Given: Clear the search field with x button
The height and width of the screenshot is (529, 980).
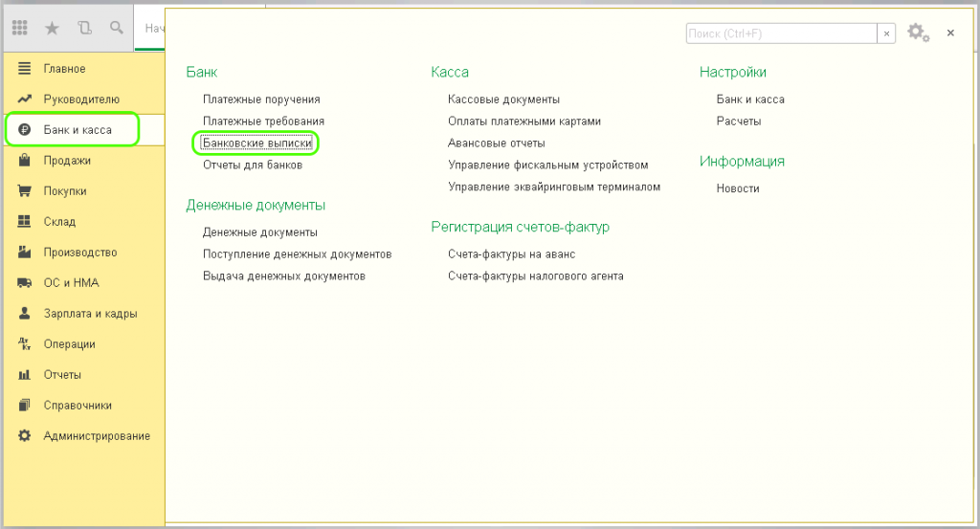Looking at the screenshot, I should [887, 33].
